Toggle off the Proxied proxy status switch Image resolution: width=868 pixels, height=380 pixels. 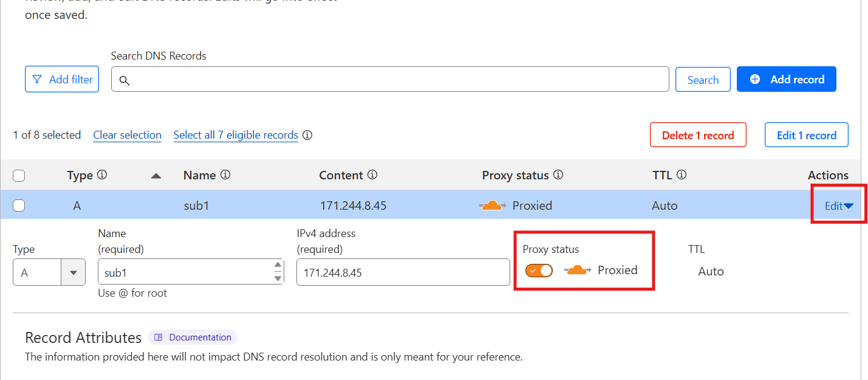coord(539,271)
